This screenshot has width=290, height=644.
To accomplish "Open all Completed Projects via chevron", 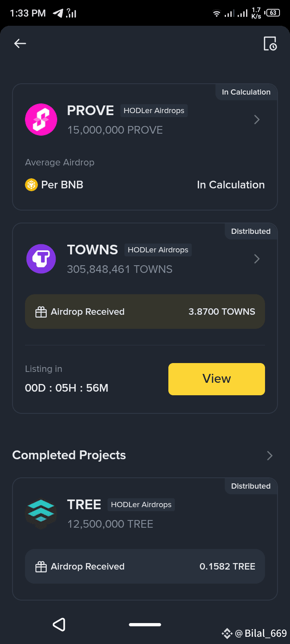I will point(270,456).
